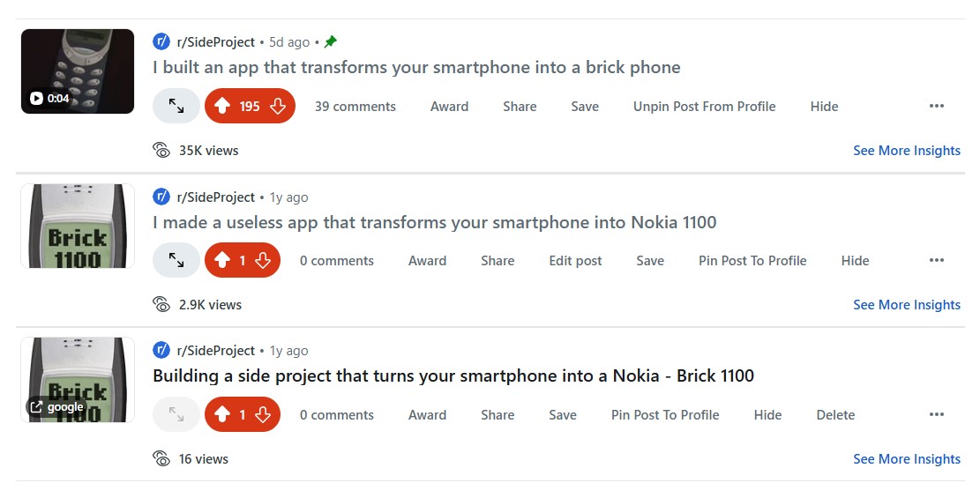Expand the Nokia 1100 useless app post
Screen dimensions: 980x498
tap(176, 261)
